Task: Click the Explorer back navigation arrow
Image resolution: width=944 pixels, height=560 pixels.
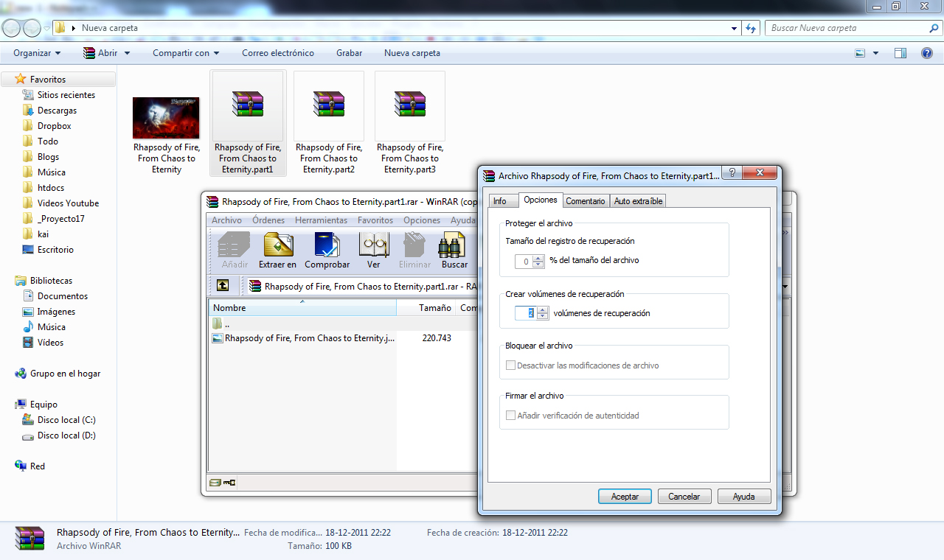Action: click(x=12, y=28)
